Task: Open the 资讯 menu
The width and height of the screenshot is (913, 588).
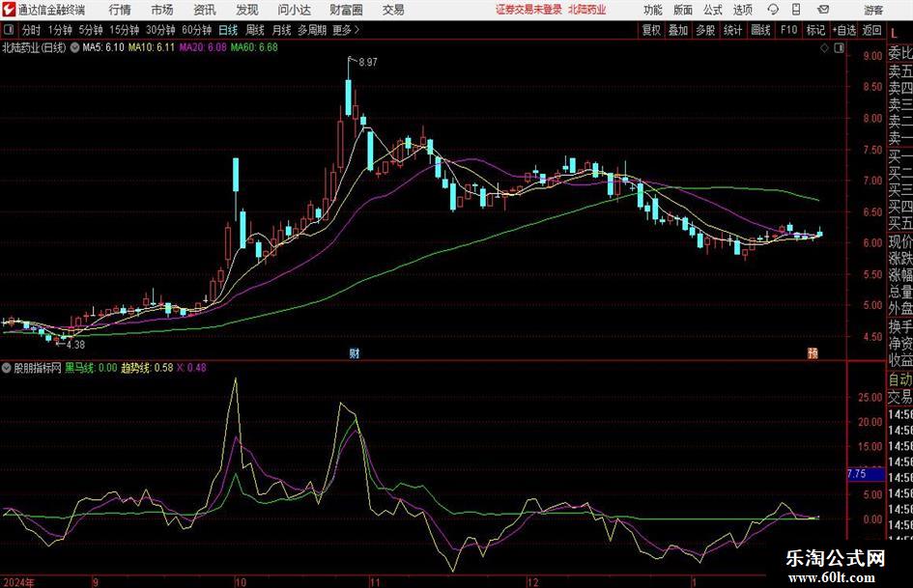Action: (205, 10)
